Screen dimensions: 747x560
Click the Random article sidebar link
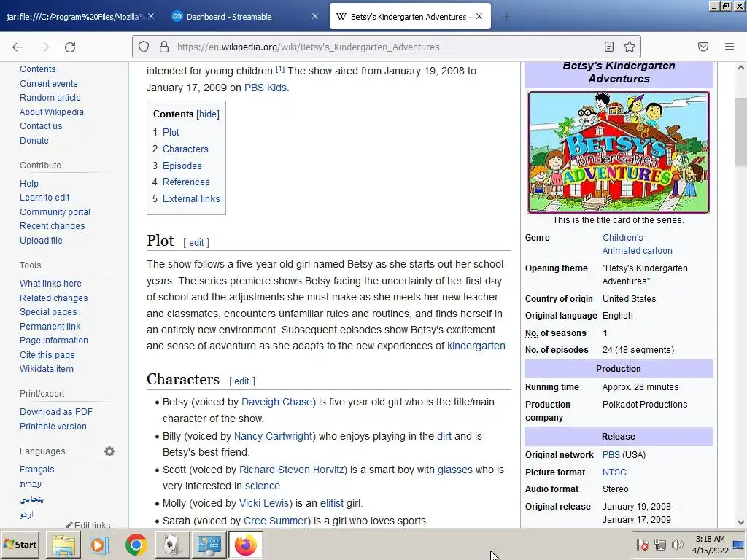coord(50,97)
